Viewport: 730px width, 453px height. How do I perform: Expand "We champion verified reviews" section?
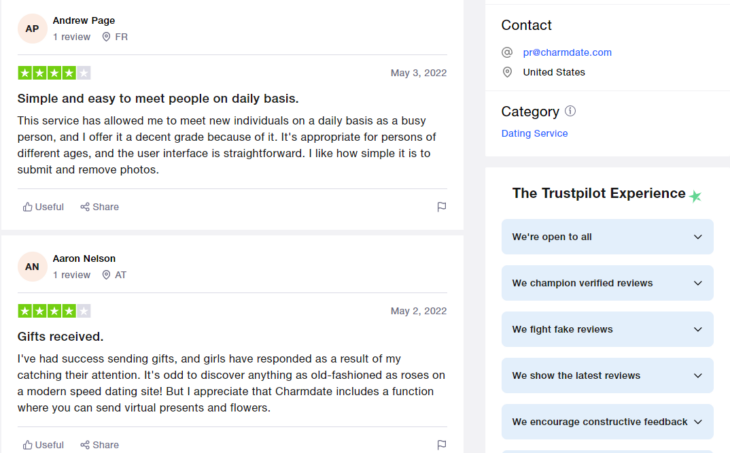pos(607,283)
